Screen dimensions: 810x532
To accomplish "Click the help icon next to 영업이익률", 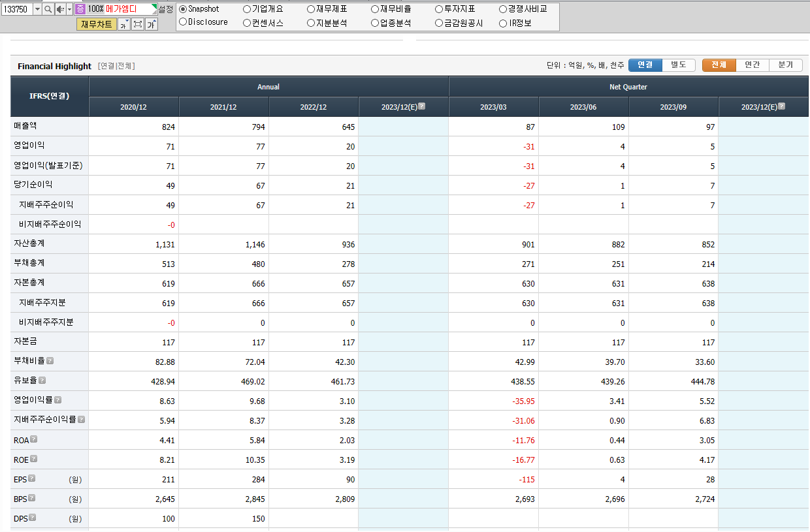I will (x=58, y=400).
